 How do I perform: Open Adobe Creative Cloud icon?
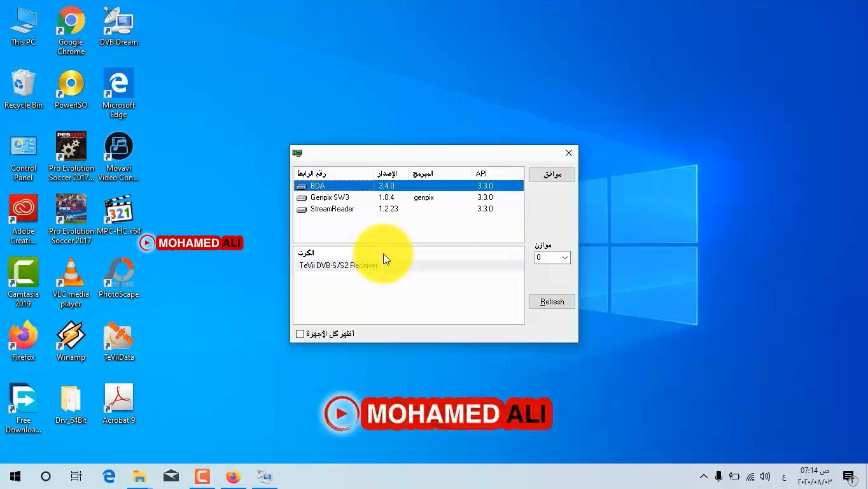(24, 220)
